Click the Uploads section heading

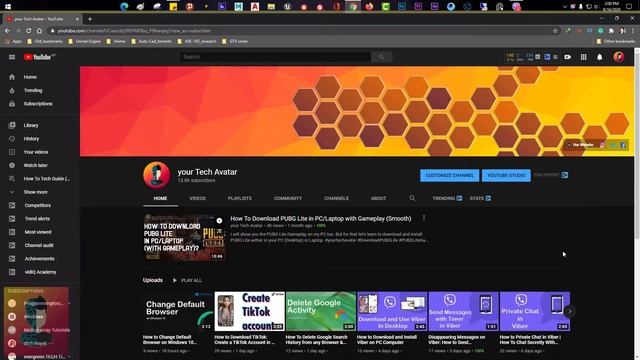153,280
